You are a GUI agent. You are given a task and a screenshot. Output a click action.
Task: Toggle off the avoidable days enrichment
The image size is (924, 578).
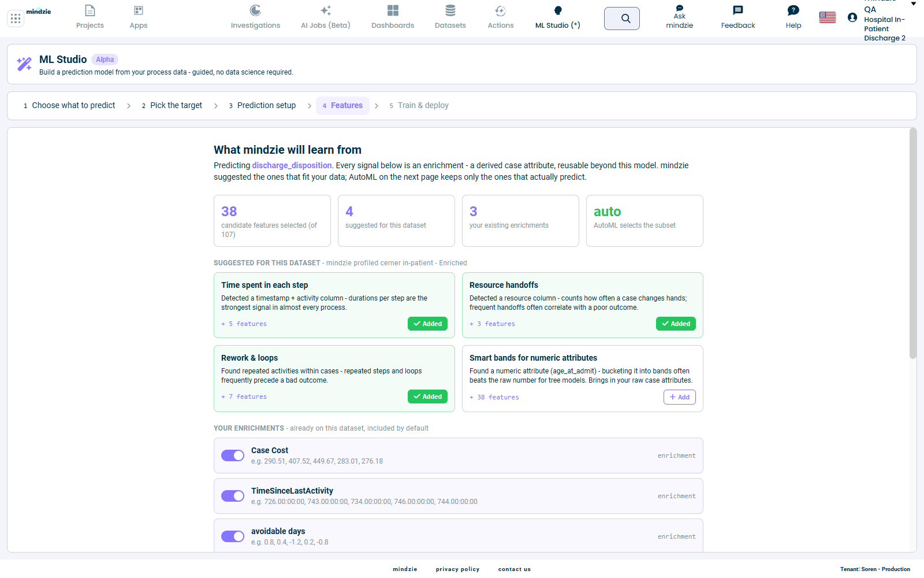pyautogui.click(x=233, y=536)
